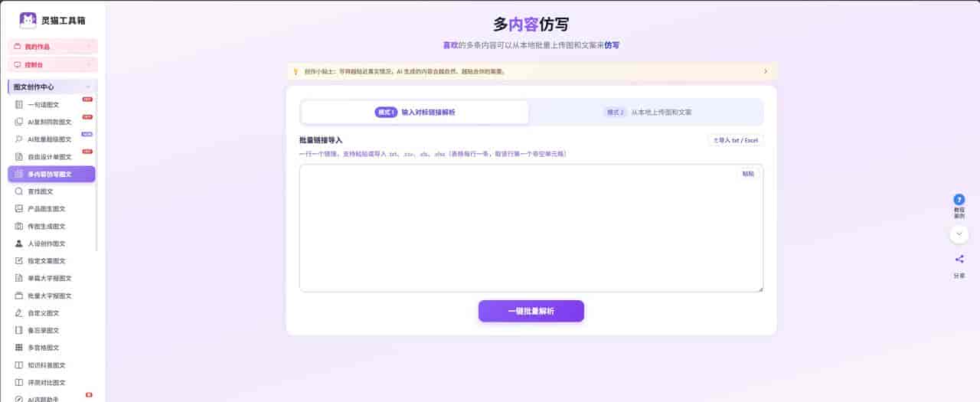The height and width of the screenshot is (402, 980).
Task: Click inside the batch link input textarea
Action: 531,228
